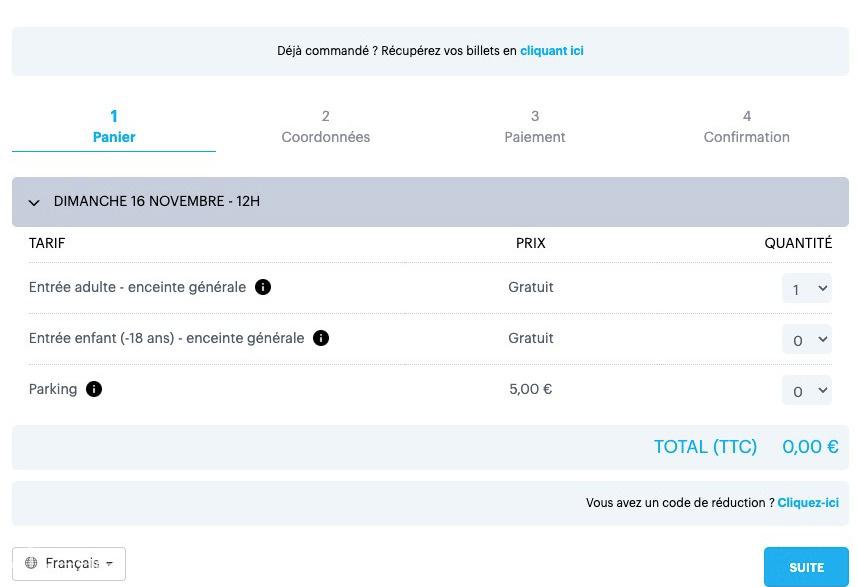Click info icon beside Entrée enfant tariff

(x=321, y=338)
